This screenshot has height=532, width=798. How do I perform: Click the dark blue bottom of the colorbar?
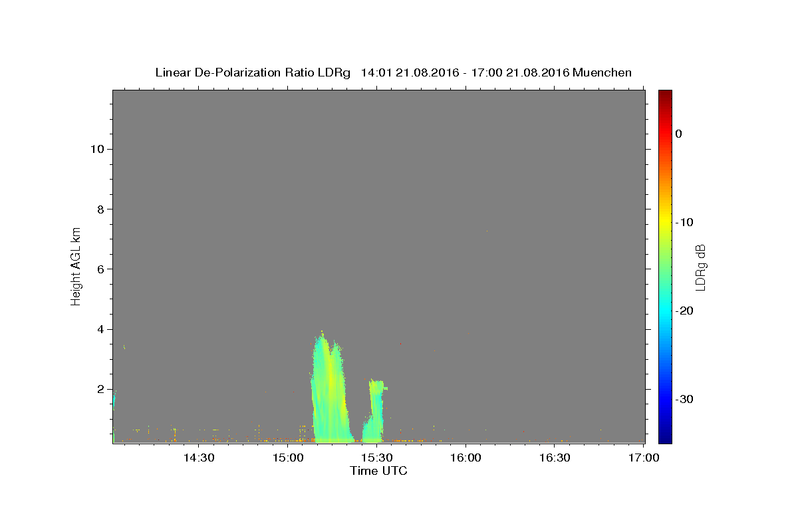665,438
